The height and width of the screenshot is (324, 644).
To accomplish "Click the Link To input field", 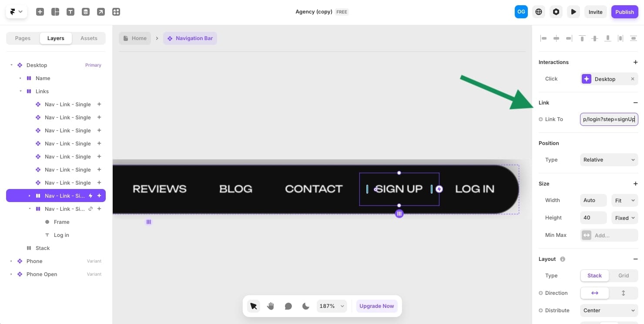I will click(609, 119).
